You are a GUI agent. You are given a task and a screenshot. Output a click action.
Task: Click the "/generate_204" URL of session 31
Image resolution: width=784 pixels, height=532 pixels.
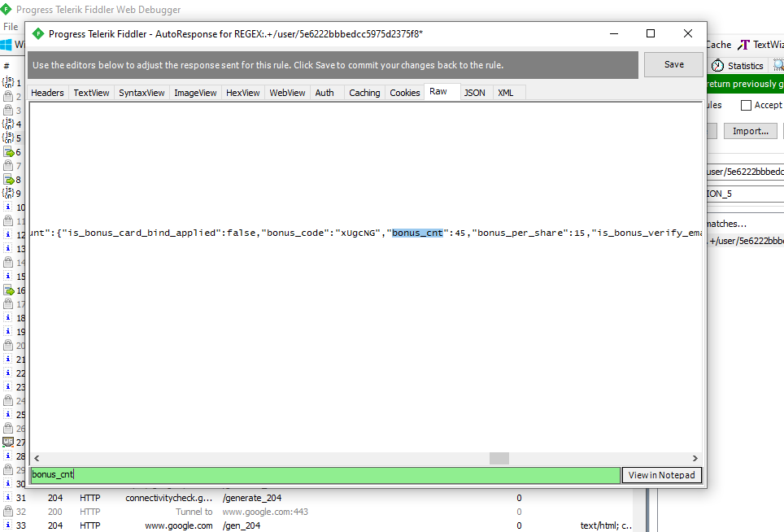click(252, 498)
